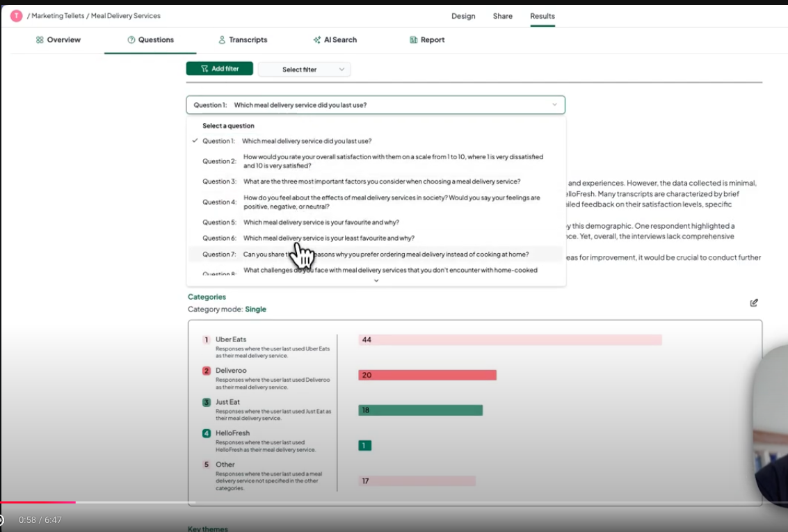Image resolution: width=788 pixels, height=532 pixels.
Task: Click the checkmark beside Question 1
Action: [x=195, y=140]
